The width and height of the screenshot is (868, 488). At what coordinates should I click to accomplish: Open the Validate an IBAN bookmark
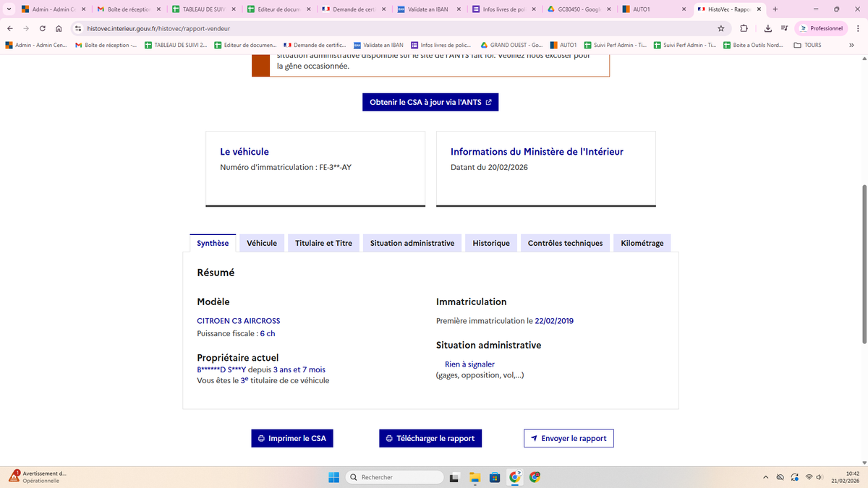[x=378, y=45]
